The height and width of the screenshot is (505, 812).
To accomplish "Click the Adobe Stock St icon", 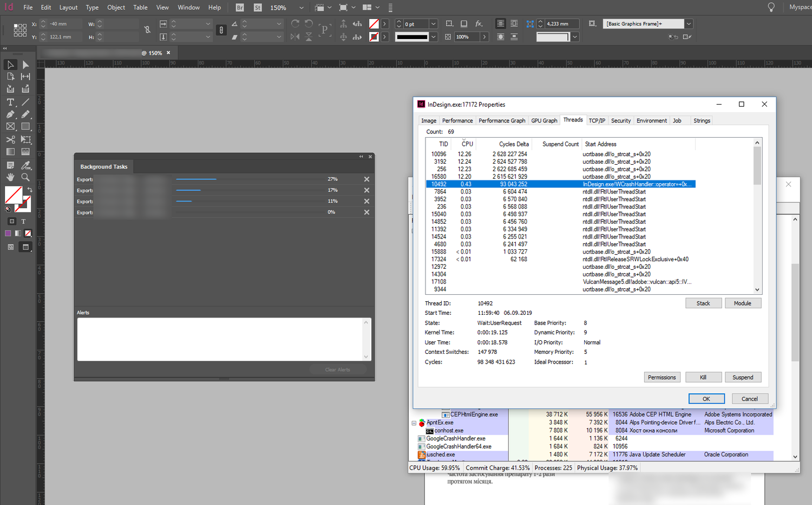I will 258,8.
